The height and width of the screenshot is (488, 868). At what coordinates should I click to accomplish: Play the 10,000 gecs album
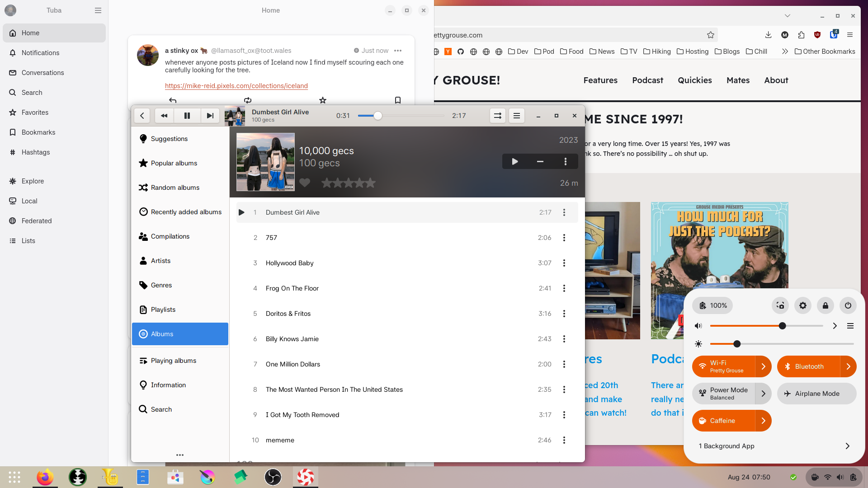[x=515, y=161]
